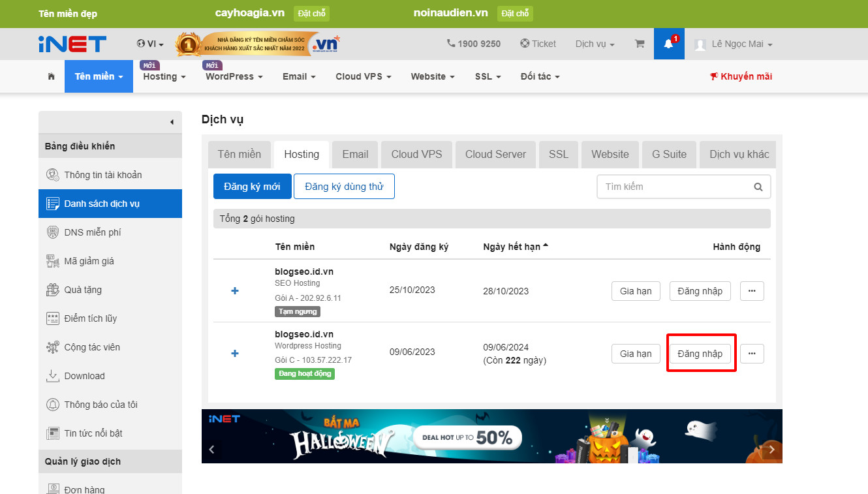Viewport: 868px width, 494px height.
Task: Open the Download section in sidebar
Action: click(85, 375)
